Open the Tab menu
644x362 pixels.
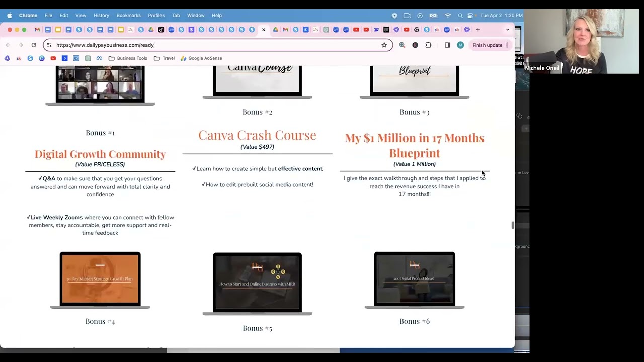[x=176, y=15]
